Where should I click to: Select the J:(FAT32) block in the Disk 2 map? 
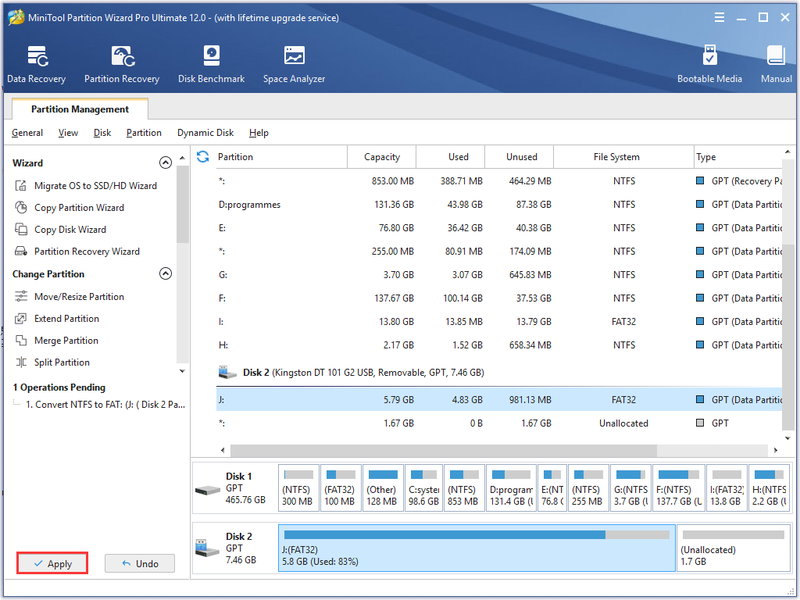pos(477,548)
